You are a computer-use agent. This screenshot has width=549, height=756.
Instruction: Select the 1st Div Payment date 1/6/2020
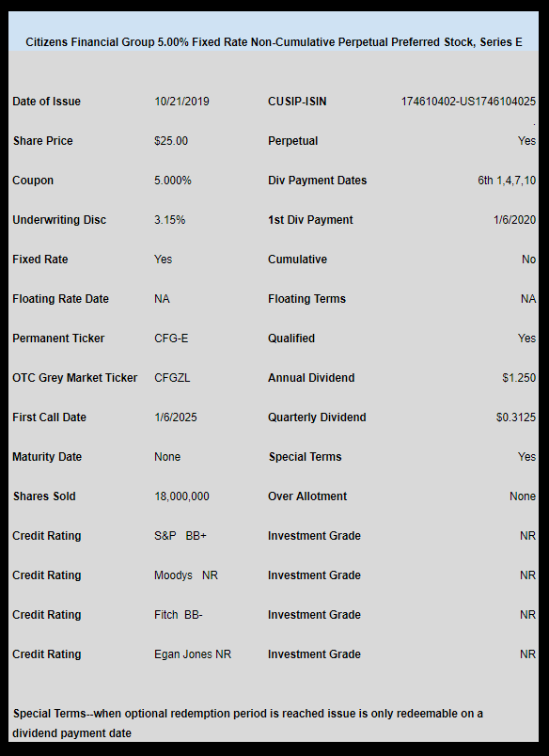[x=514, y=220]
